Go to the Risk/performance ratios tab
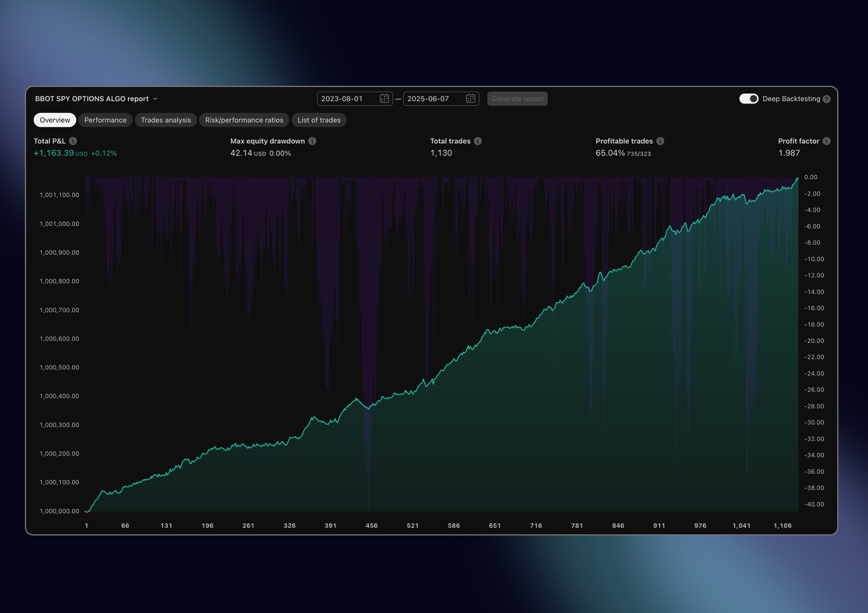 tap(244, 120)
